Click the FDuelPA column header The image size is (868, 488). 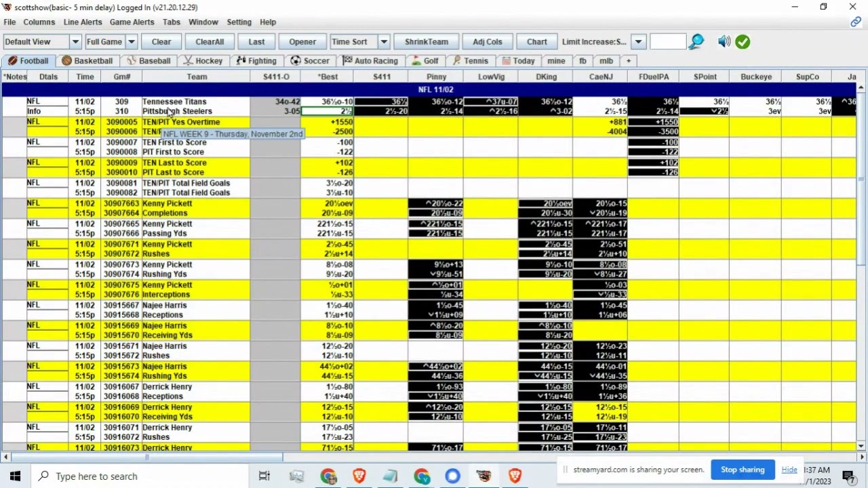[x=654, y=77]
